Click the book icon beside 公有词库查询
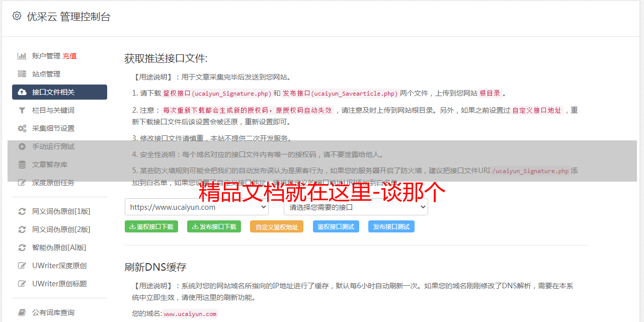Screen dimensions: 644x322 pyautogui.click(x=22, y=312)
